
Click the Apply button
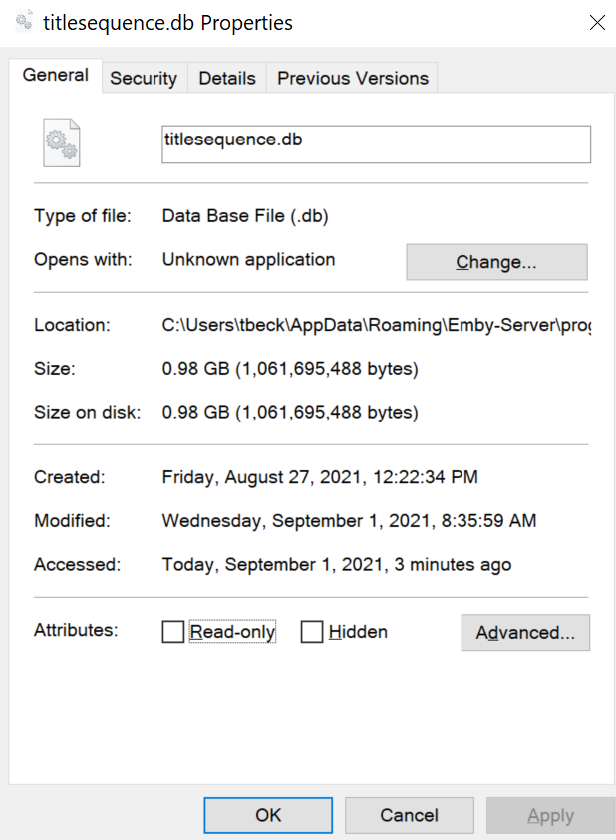click(550, 816)
